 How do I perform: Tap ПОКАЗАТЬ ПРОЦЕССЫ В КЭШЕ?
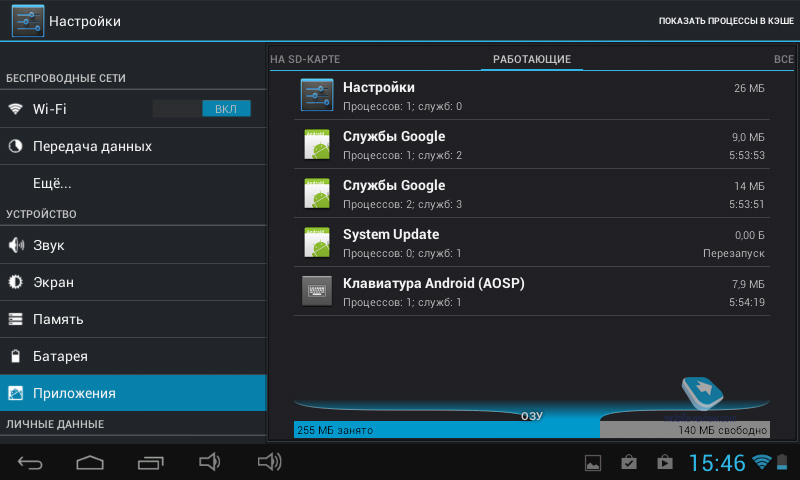(726, 21)
